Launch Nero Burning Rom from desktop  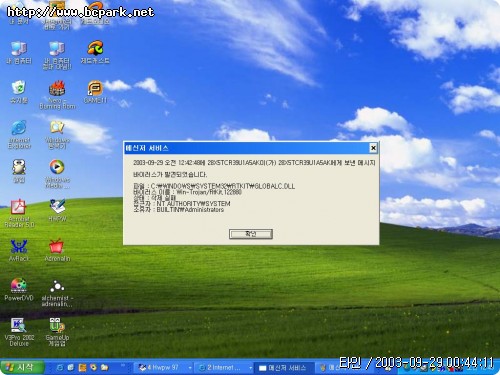(57, 95)
